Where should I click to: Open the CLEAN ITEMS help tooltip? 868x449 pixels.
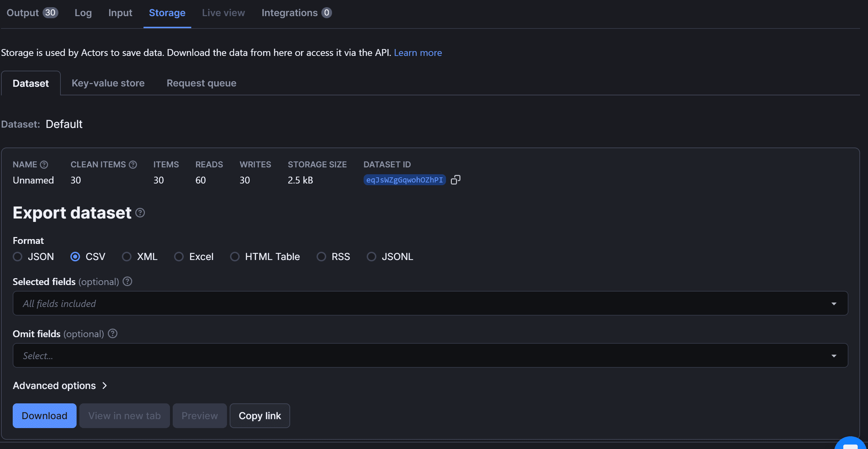click(x=133, y=164)
